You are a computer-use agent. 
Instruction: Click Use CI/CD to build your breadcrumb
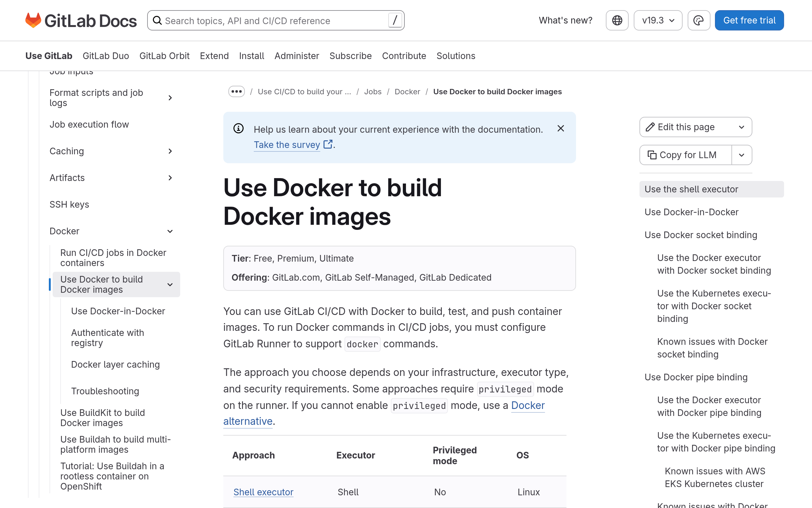pyautogui.click(x=304, y=92)
